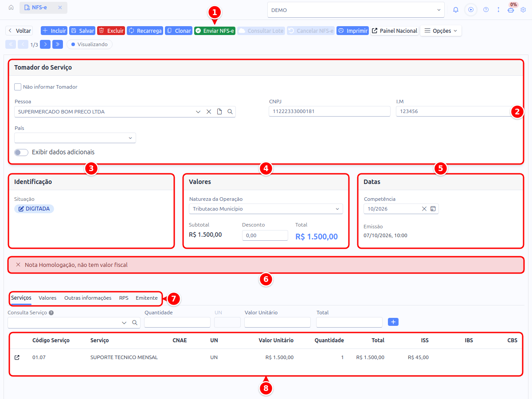Switch to the Valores tab
This screenshot has width=532, height=399.
point(47,298)
